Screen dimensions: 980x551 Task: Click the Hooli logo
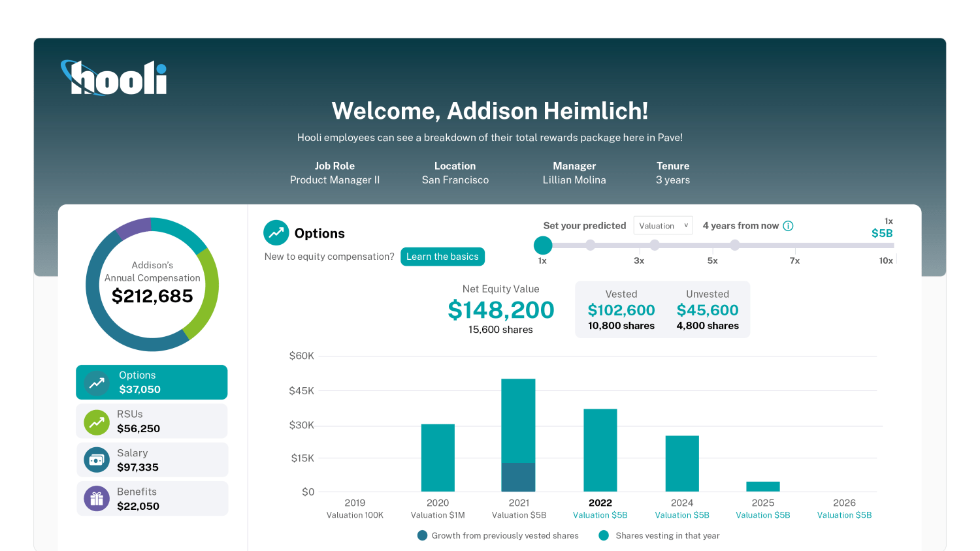(x=114, y=78)
